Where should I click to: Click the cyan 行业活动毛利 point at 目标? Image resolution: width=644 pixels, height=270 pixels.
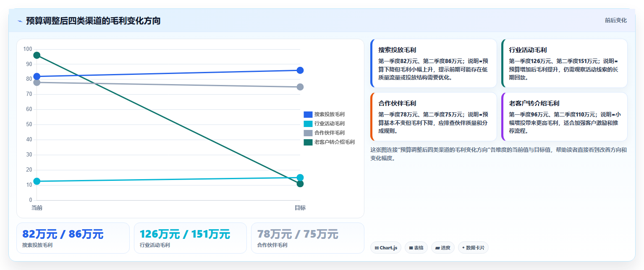[x=300, y=177]
